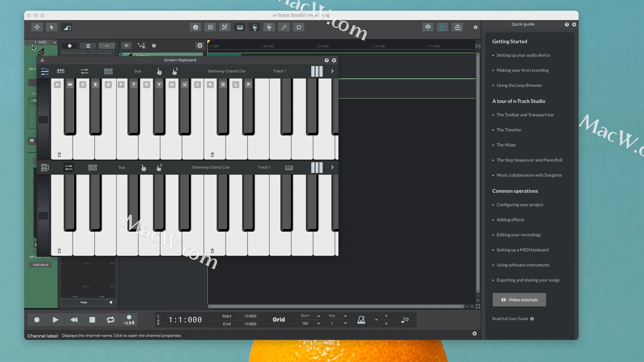
Task: Toggle LIVE mode indicator in transport
Action: (x=158, y=320)
